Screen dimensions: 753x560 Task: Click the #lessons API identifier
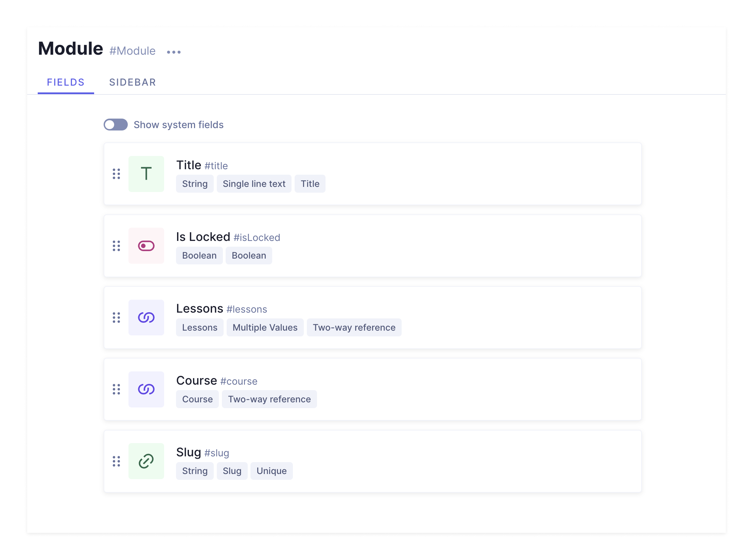(x=247, y=309)
